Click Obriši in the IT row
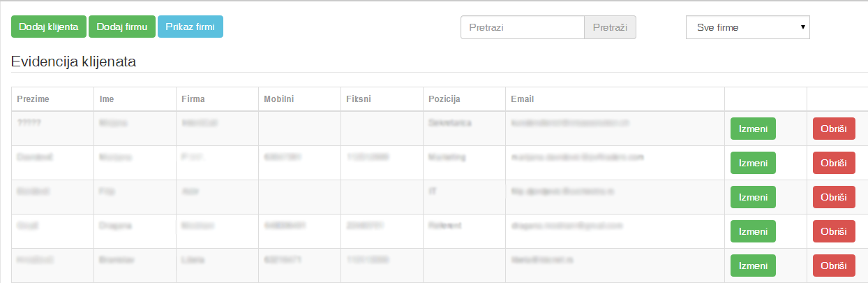868x283 pixels. pos(834,197)
